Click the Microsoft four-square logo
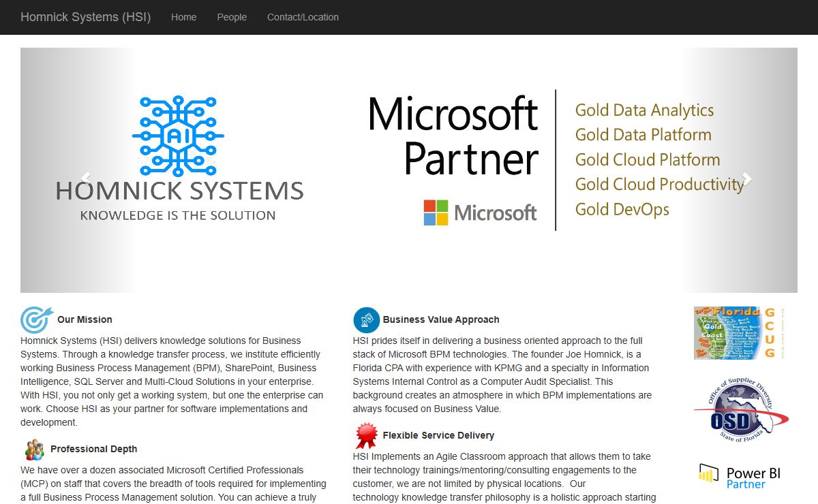Screen dimensions: 818x504 click(436, 212)
